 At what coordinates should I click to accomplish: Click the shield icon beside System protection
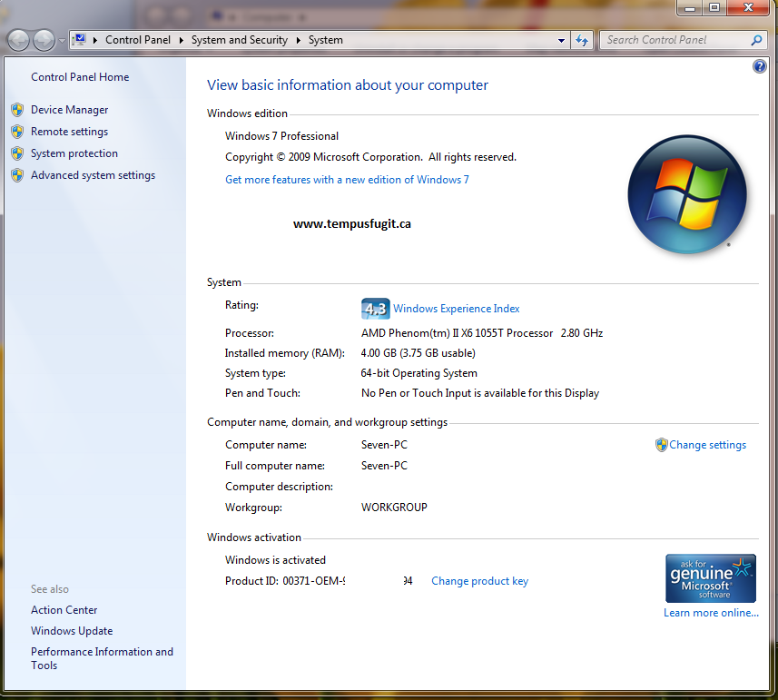(x=17, y=153)
